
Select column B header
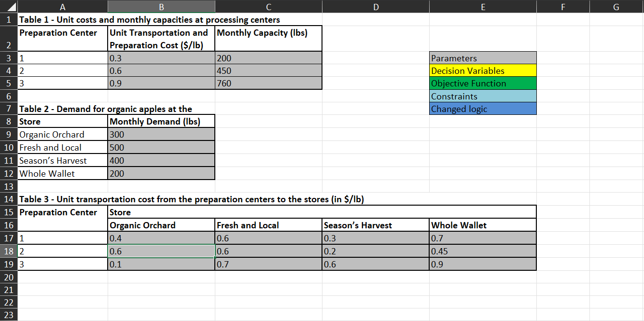[161, 7]
